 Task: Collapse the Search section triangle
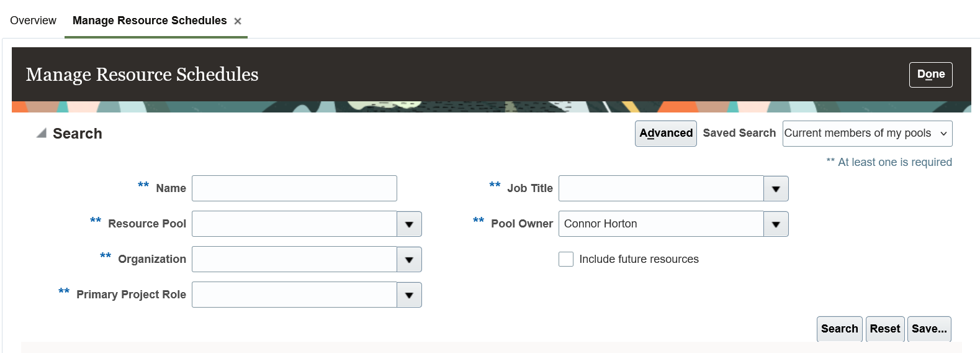(42, 133)
